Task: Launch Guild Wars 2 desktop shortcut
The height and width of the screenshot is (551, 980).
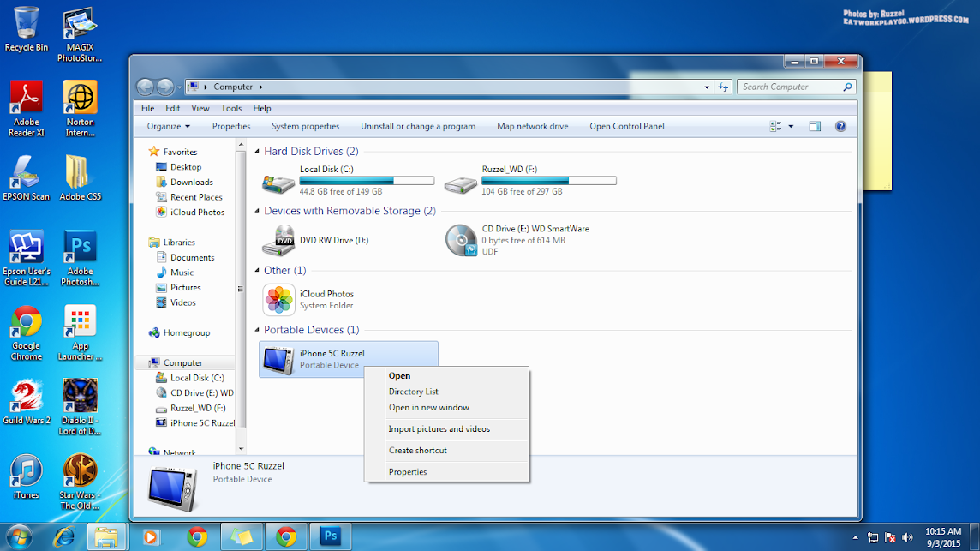Action: (27, 402)
